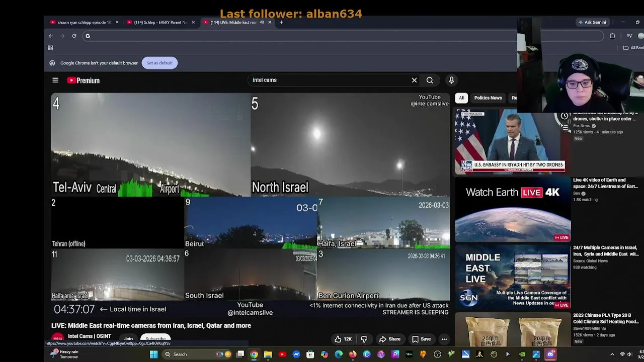Mute the LIVE Middle East tab audio
The width and height of the screenshot is (644, 362).
pyautogui.click(x=262, y=22)
